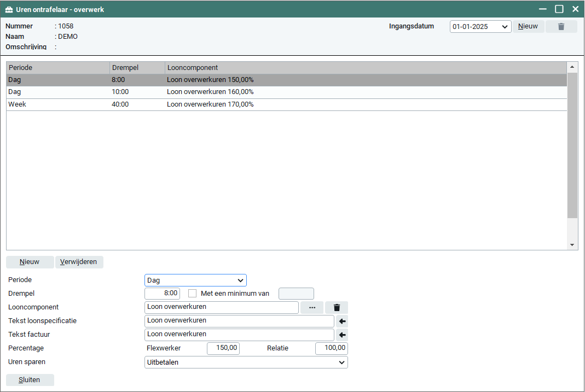Screen dimensions: 585x392
Task: Click the Flexwerker percentage field
Action: 223,348
